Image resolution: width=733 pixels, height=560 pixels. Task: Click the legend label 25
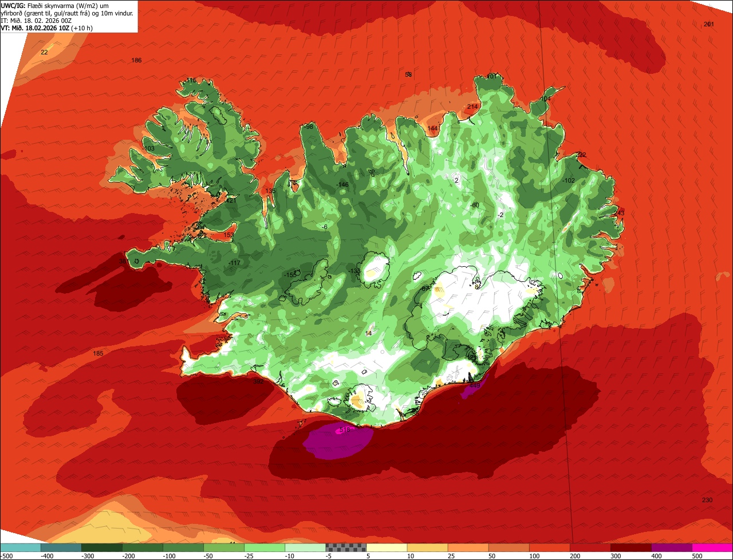452,556
